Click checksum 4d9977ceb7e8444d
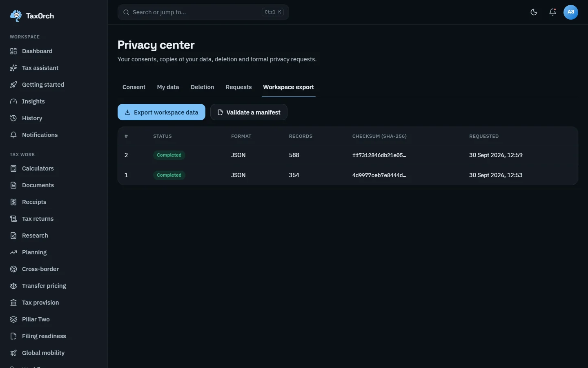588x368 pixels. point(379,175)
